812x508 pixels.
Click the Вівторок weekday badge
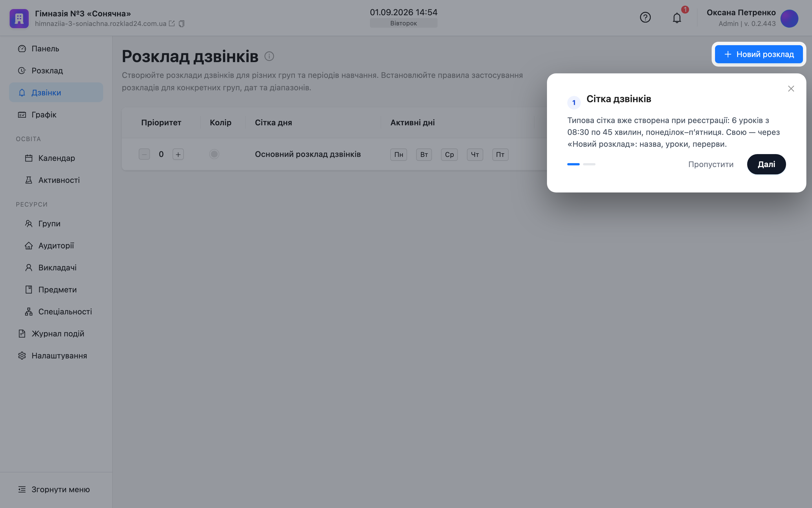click(403, 23)
